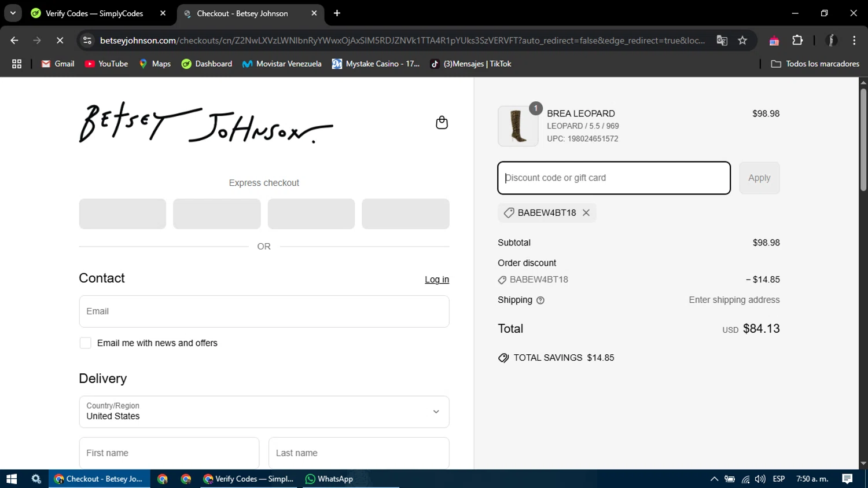Close the Verify Codes SimplyCodes tab
The image size is (868, 488).
tap(163, 13)
